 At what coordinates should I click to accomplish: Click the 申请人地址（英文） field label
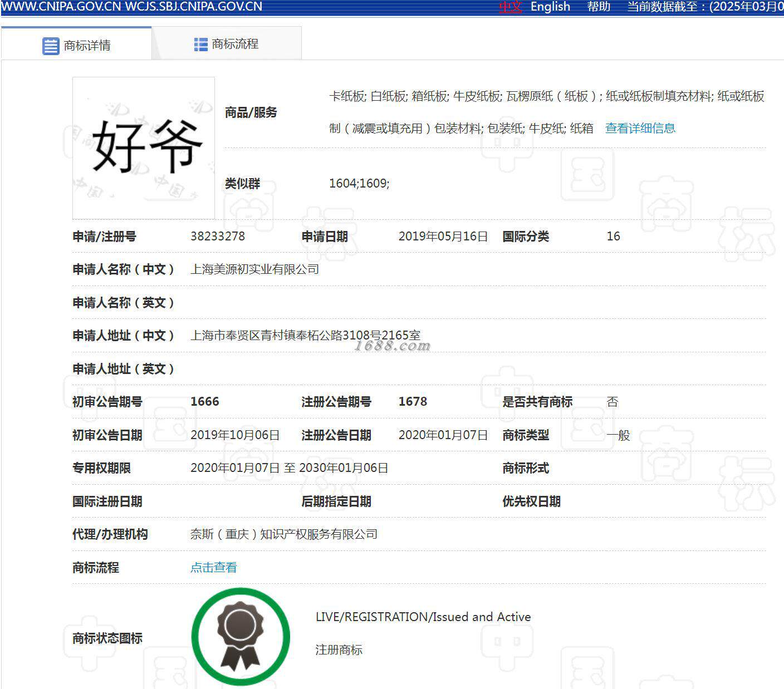[124, 368]
